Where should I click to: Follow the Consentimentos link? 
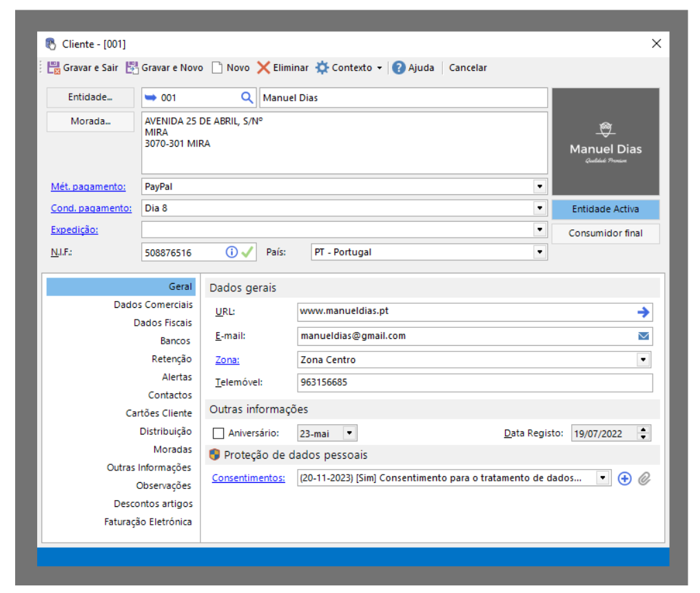point(248,478)
